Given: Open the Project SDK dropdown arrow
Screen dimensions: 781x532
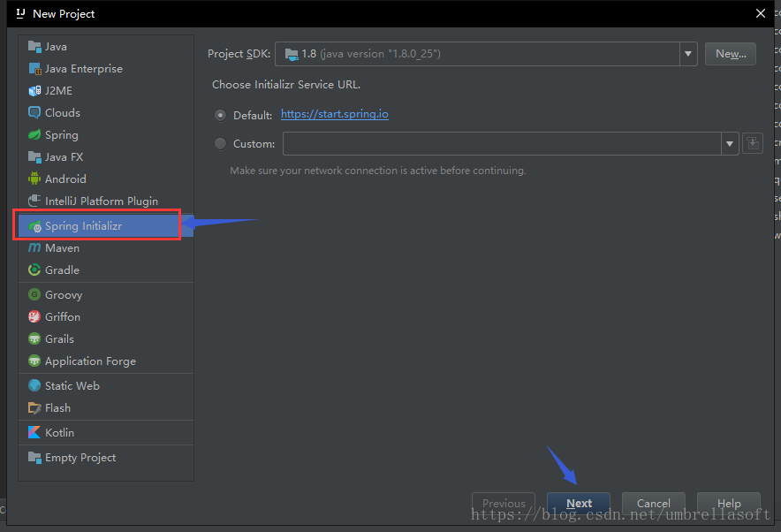Looking at the screenshot, I should 688,54.
